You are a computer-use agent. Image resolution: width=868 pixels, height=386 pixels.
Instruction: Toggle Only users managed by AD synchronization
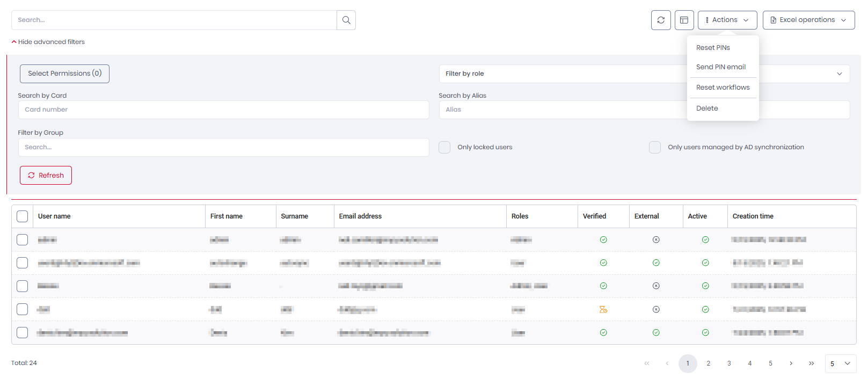[655, 147]
